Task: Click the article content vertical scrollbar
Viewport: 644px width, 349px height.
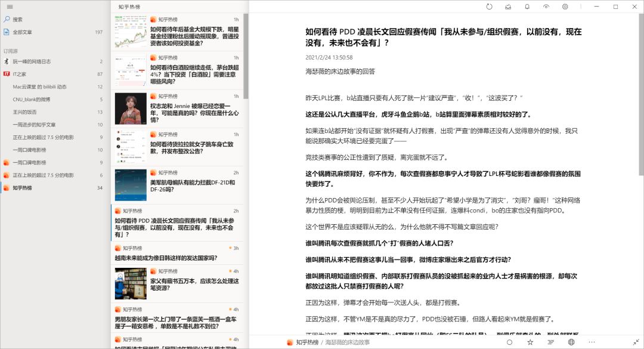Action: click(x=641, y=94)
